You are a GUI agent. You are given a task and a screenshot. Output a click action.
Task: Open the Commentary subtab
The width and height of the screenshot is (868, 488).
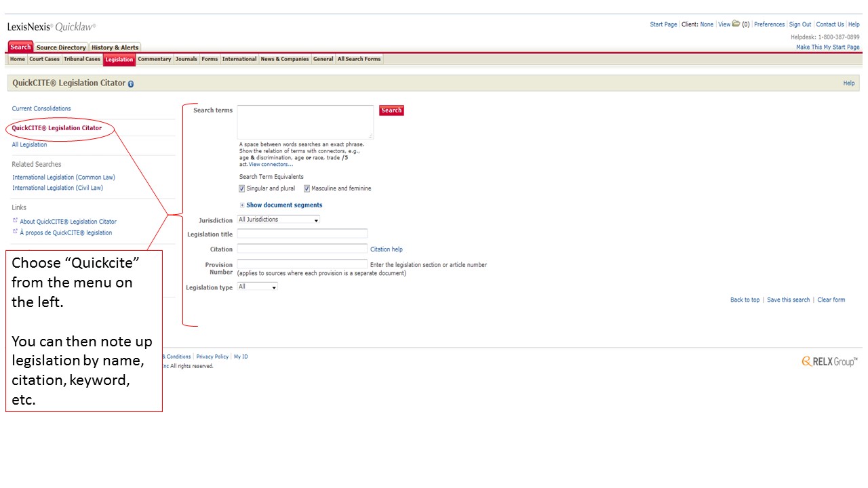[x=155, y=59]
